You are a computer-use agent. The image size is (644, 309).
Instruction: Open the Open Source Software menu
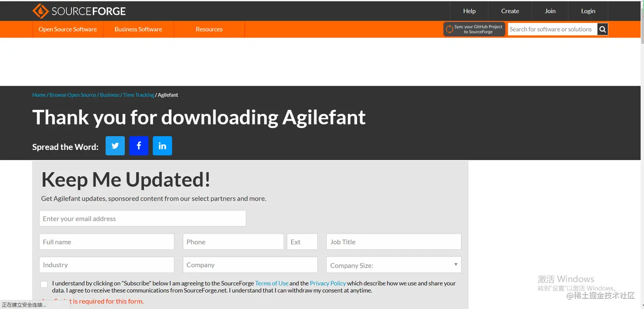point(68,29)
